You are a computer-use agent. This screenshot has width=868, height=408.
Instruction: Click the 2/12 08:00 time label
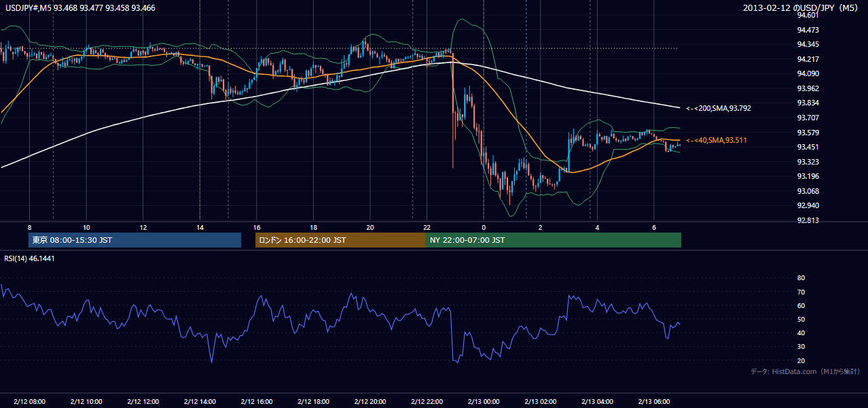[29, 402]
